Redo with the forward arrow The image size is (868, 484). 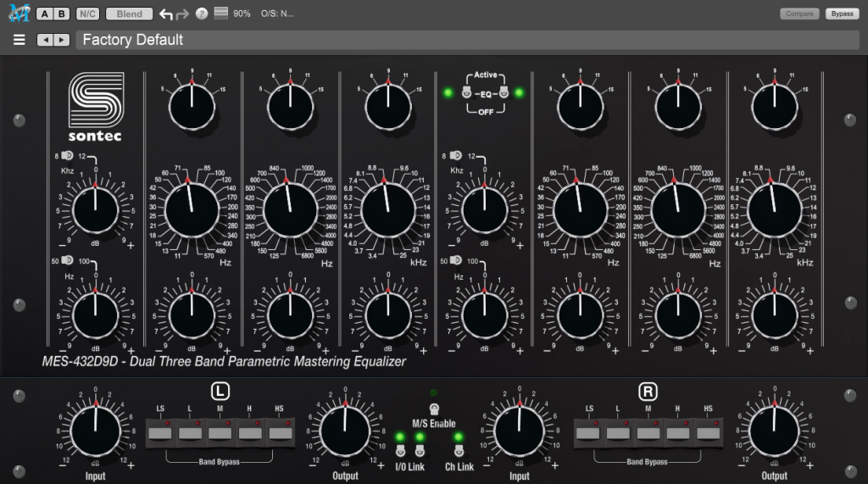pos(182,14)
